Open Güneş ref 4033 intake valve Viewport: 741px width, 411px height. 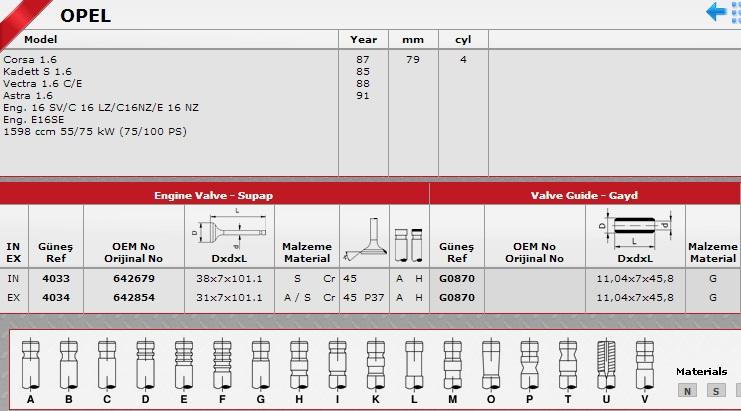(x=56, y=278)
